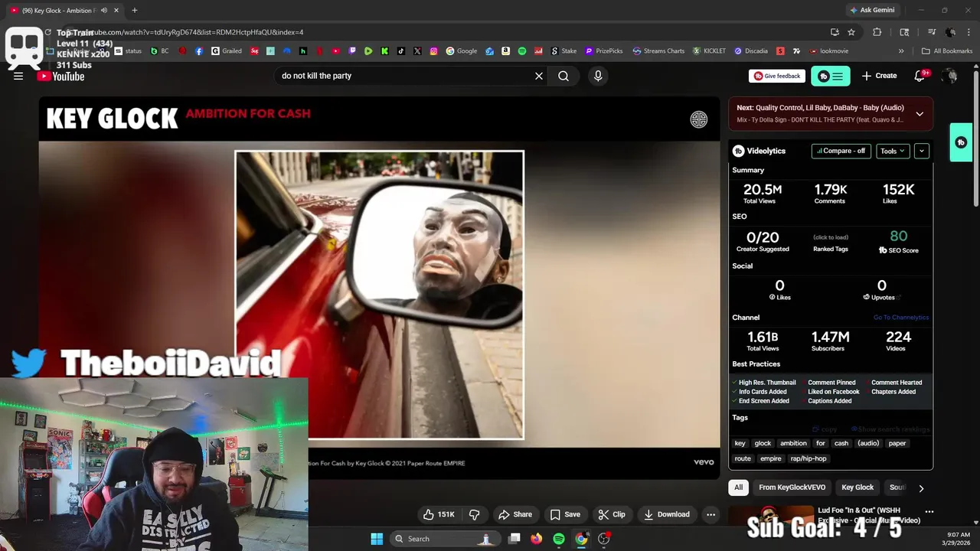Open Spotify from the taskbar

point(559,539)
